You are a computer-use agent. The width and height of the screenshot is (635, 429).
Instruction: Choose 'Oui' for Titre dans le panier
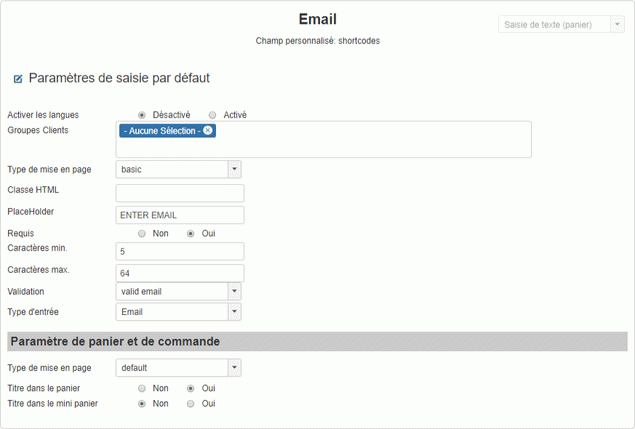191,388
